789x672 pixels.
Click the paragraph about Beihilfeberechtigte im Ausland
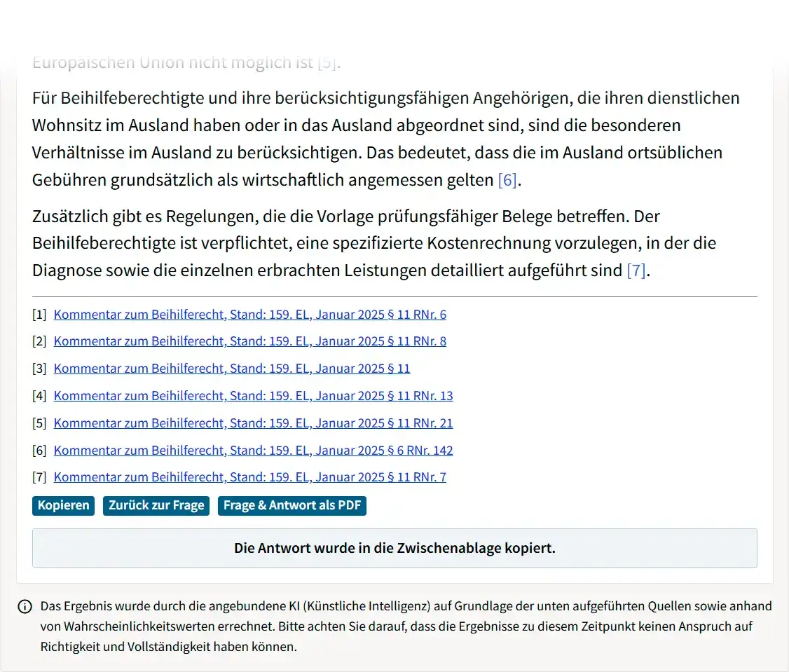[x=385, y=139]
